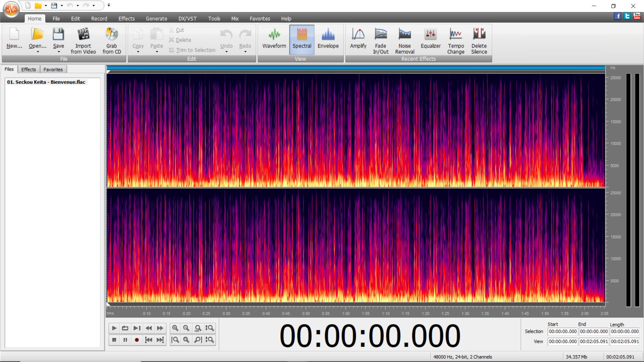Switch to Envelope view

(328, 40)
